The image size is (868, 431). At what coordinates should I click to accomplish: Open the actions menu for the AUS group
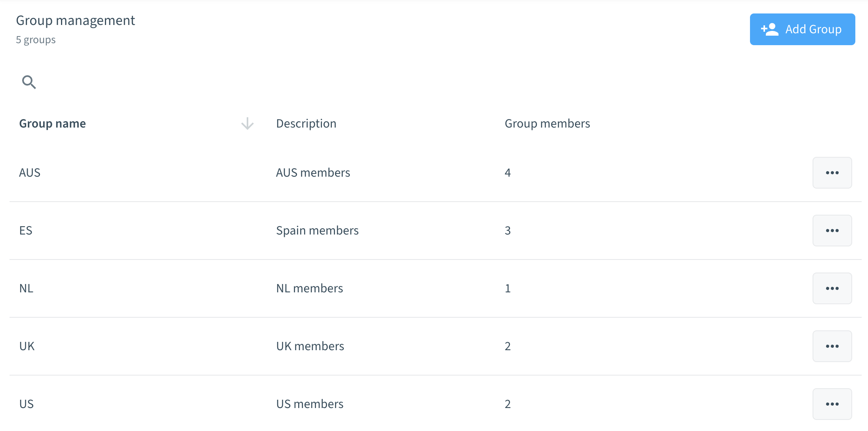coord(832,172)
